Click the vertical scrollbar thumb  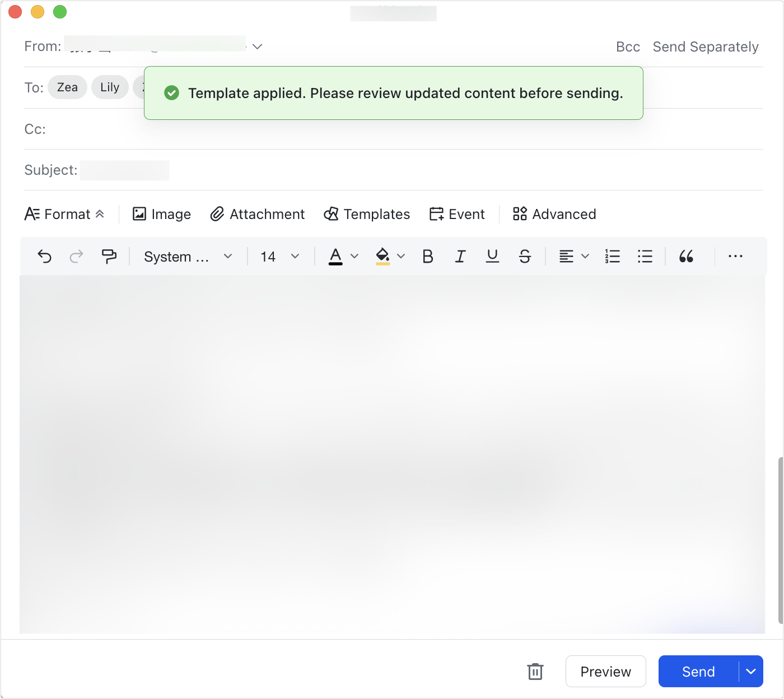point(781,540)
